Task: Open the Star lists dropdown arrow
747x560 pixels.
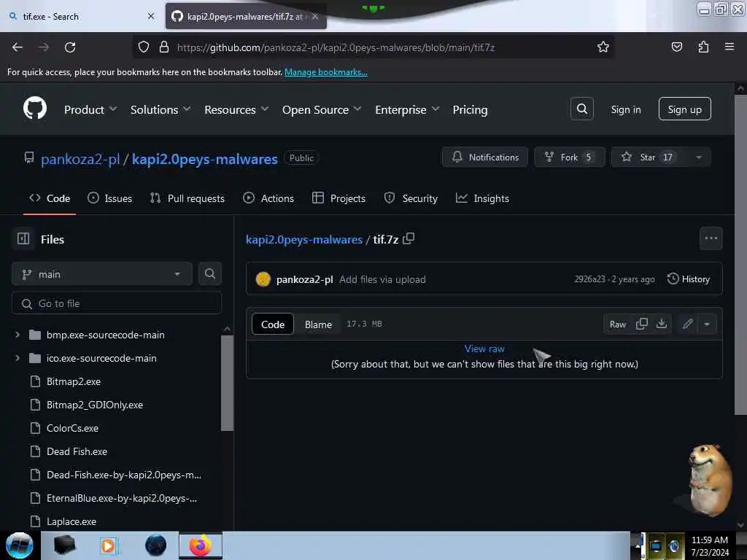Action: pos(698,157)
